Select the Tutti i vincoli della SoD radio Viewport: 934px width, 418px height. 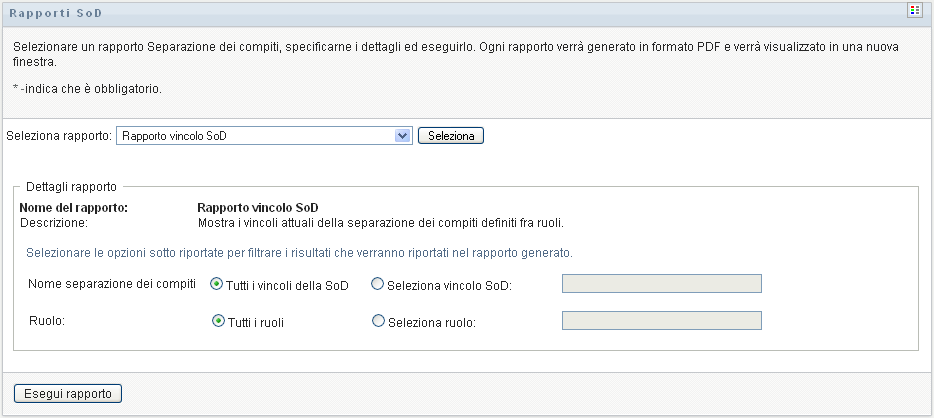pos(216,284)
